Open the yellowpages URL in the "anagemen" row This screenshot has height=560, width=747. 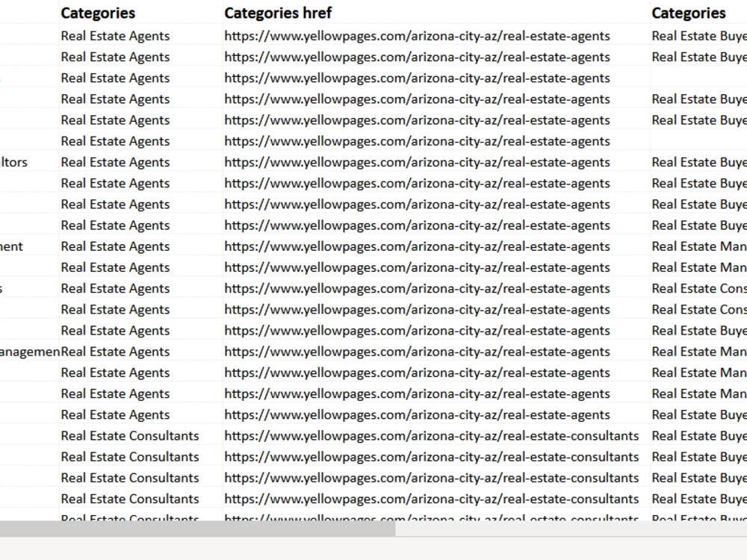(417, 352)
